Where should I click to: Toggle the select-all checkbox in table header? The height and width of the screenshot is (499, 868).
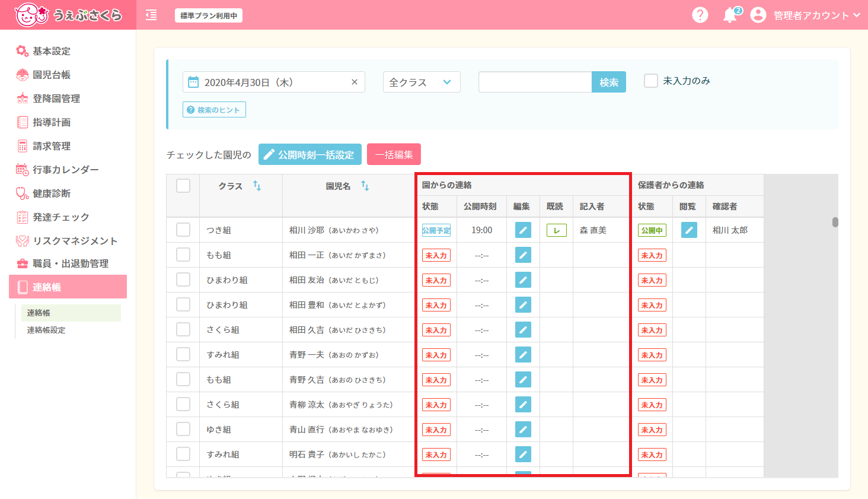[x=183, y=186]
